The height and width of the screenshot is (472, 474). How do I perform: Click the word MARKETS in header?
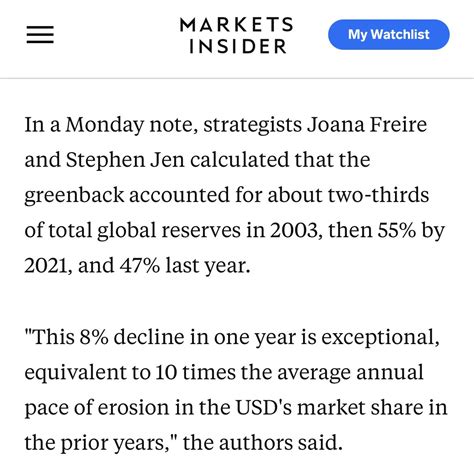point(237,25)
